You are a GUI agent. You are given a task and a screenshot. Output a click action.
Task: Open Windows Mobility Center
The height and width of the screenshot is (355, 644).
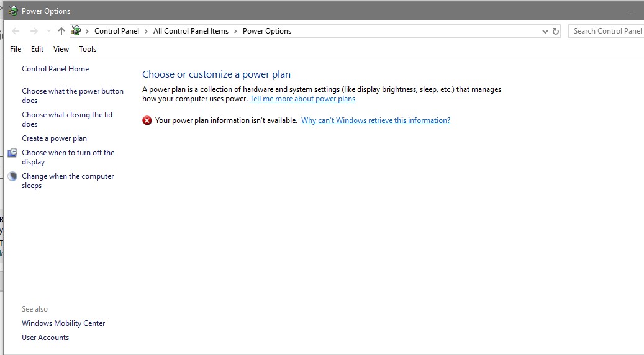pyautogui.click(x=63, y=323)
